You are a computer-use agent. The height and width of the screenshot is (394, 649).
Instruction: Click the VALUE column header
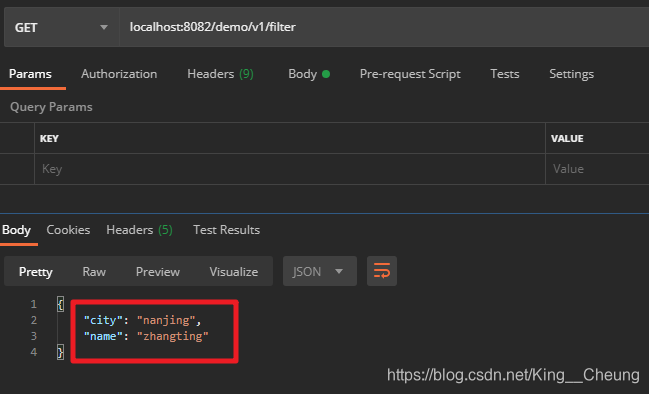click(567, 139)
